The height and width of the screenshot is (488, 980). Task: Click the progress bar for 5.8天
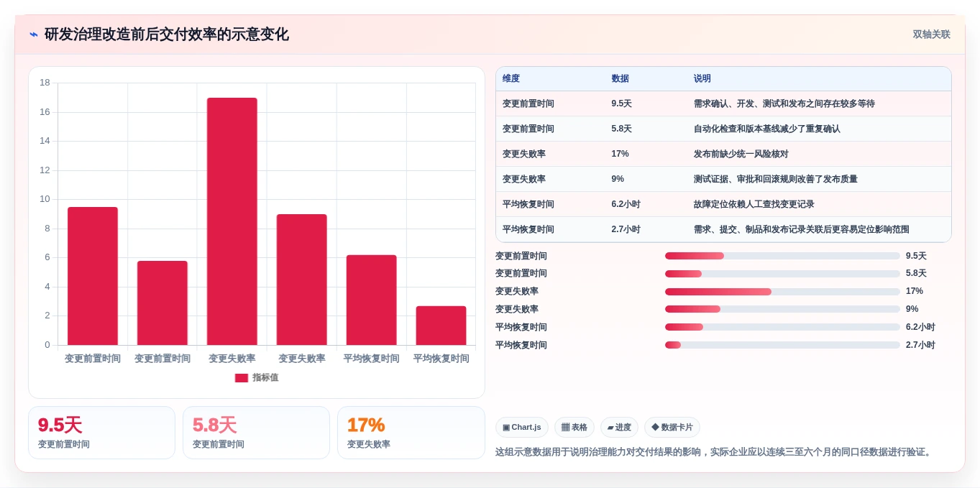782,274
